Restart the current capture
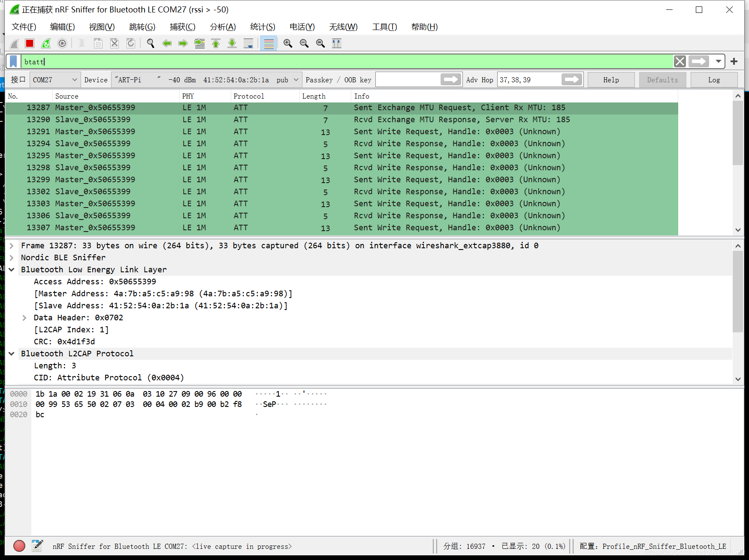 pos(46,43)
